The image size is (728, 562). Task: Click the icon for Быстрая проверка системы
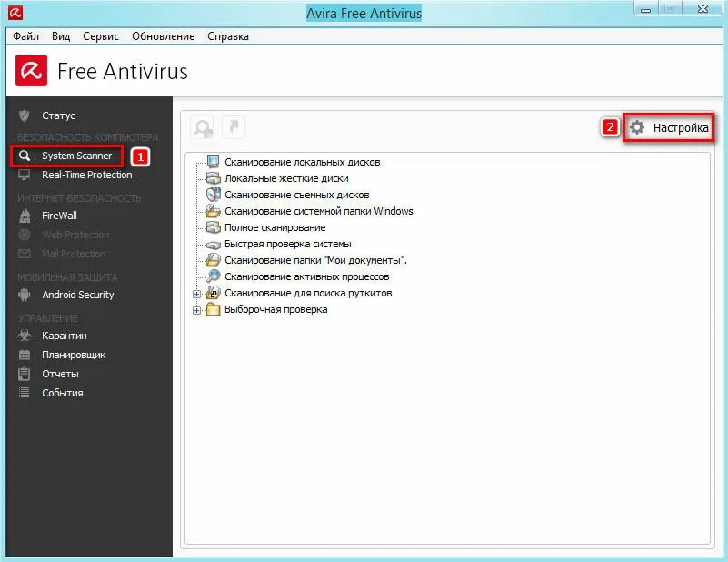(x=213, y=245)
